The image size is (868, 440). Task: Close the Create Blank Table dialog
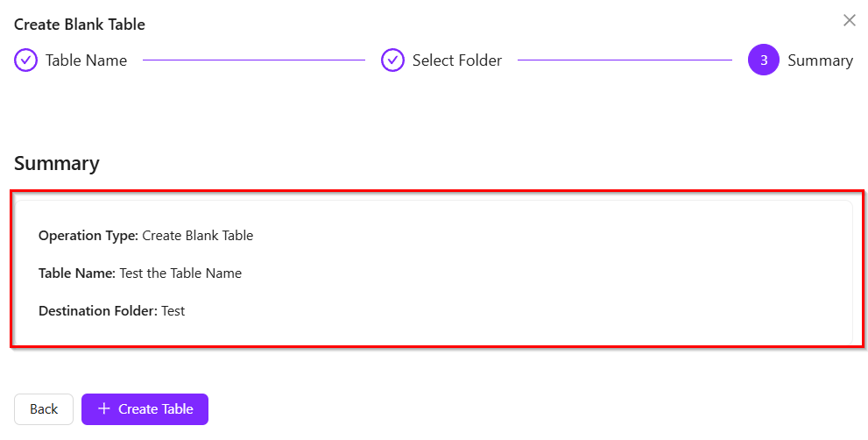point(849,20)
